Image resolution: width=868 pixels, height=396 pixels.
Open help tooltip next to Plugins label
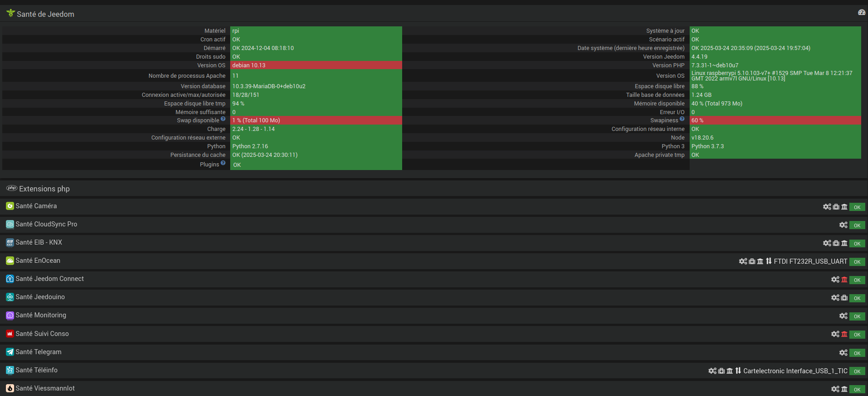[223, 163]
